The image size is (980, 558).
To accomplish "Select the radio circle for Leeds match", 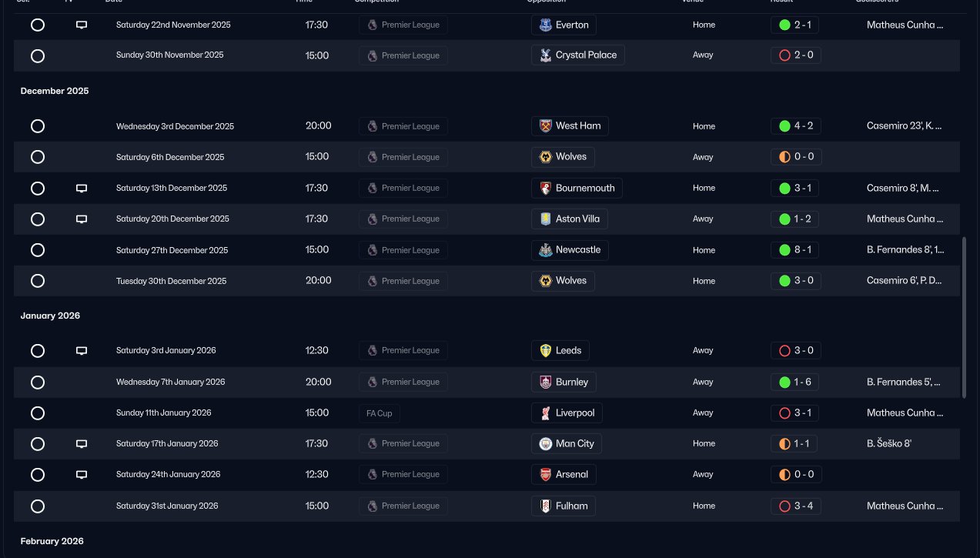I will pos(38,351).
